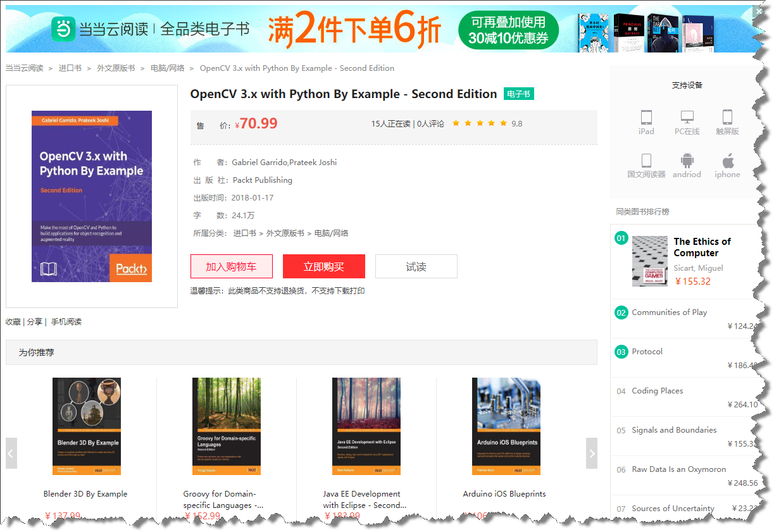Click the 触屏版 phone icon
The image size is (774, 532).
727,117
